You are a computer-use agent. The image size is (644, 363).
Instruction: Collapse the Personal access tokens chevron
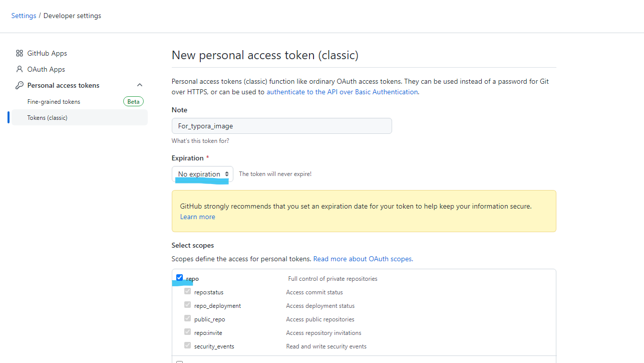point(140,85)
